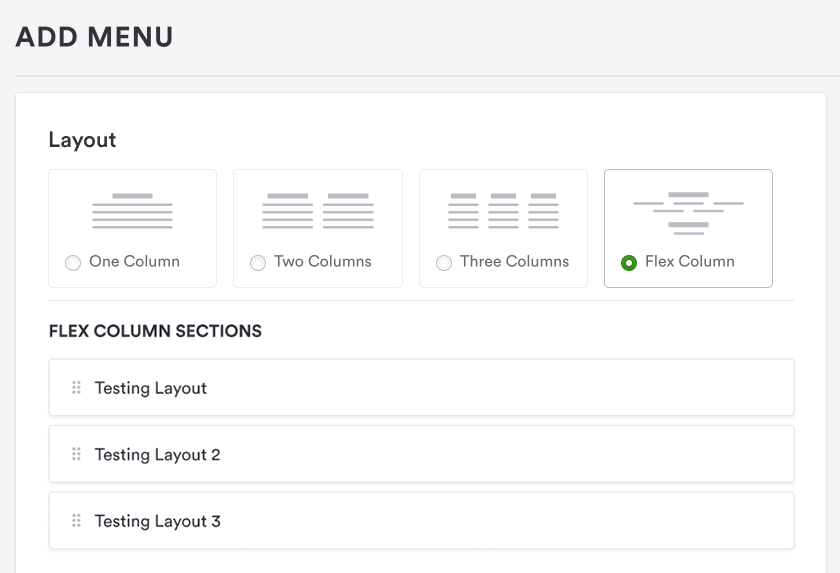840x573 pixels.
Task: Pick the Two Columns text label
Action: 322,261
